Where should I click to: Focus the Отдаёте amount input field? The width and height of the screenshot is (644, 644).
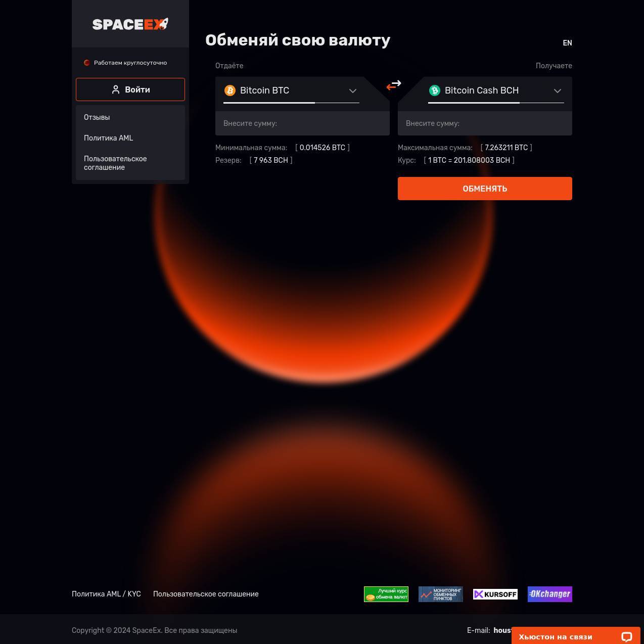click(302, 123)
